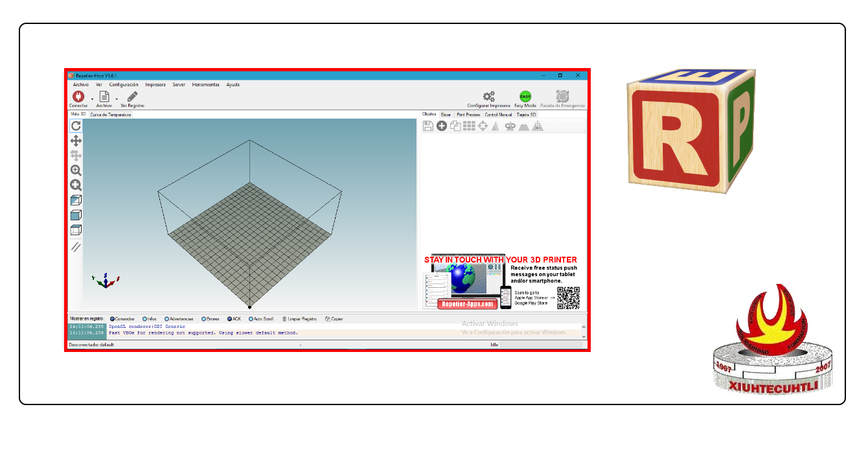This screenshot has height=468, width=868.
Task: Select the Objetos tab
Action: tap(429, 114)
